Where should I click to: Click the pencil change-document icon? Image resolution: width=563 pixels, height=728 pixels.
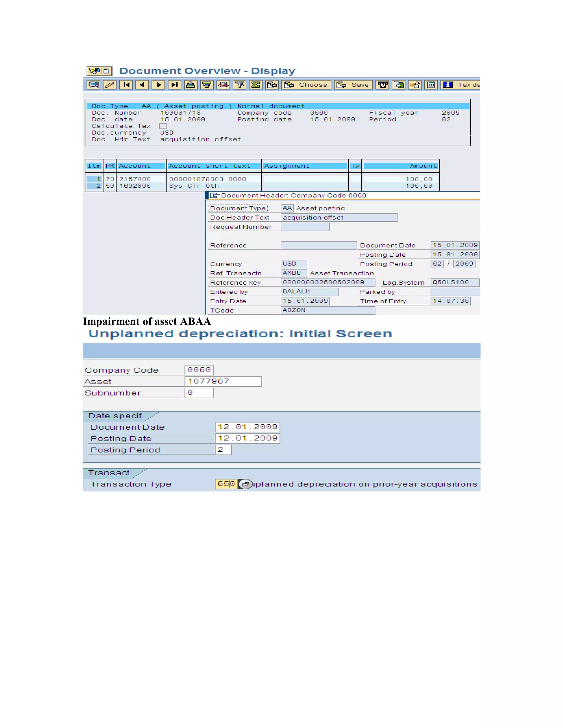point(110,85)
